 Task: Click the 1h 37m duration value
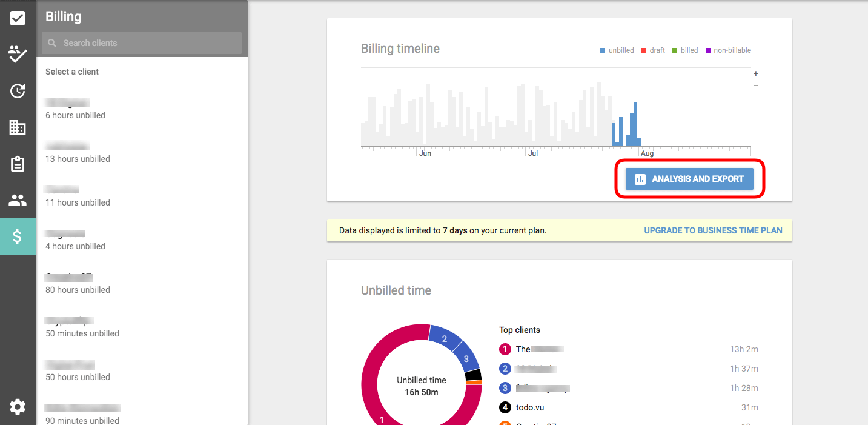[744, 369]
